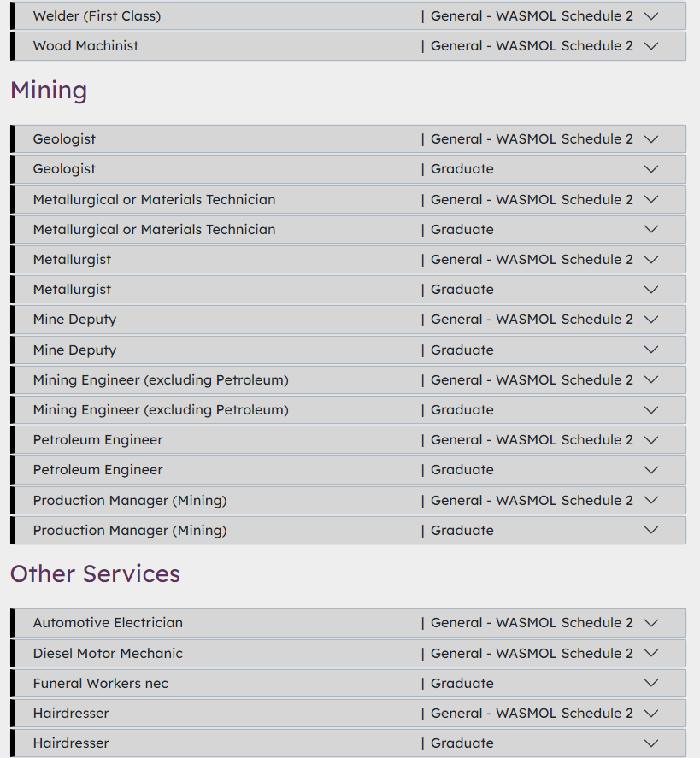
Task: Click the Mine Deputy Graduate chevron
Action: click(651, 350)
